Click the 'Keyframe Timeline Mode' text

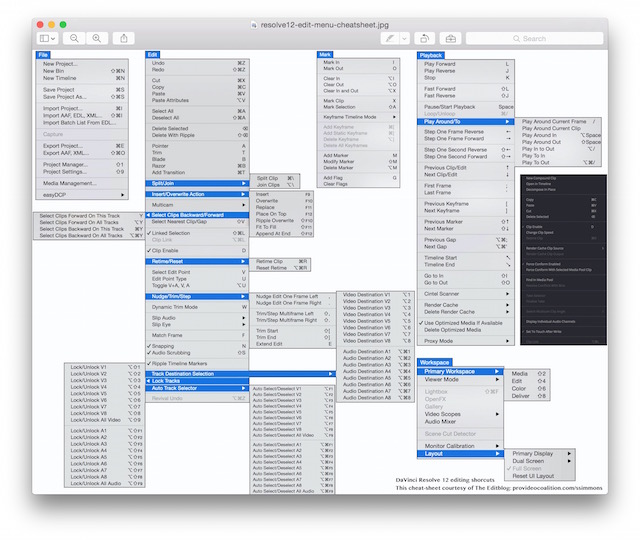(x=350, y=117)
